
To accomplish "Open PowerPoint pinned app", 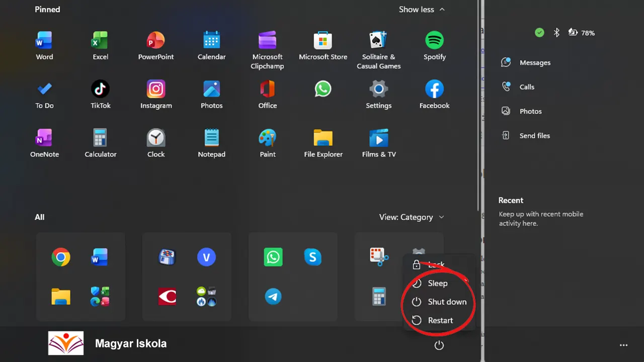I will tap(156, 46).
